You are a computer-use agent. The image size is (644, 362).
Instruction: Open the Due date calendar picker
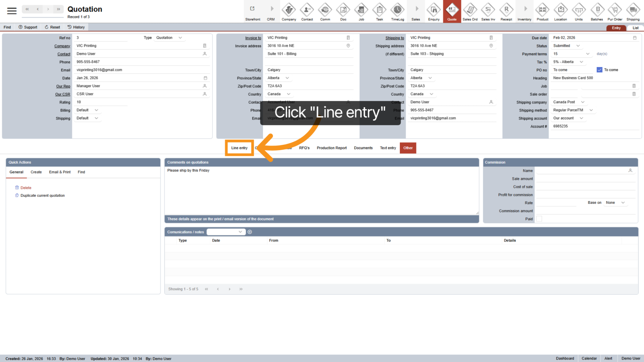pyautogui.click(x=635, y=38)
